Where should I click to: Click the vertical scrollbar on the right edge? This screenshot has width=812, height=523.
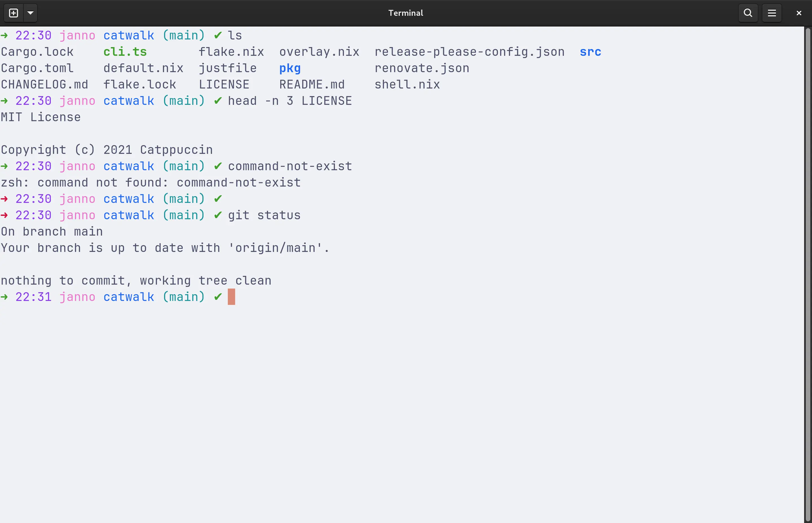(807, 272)
